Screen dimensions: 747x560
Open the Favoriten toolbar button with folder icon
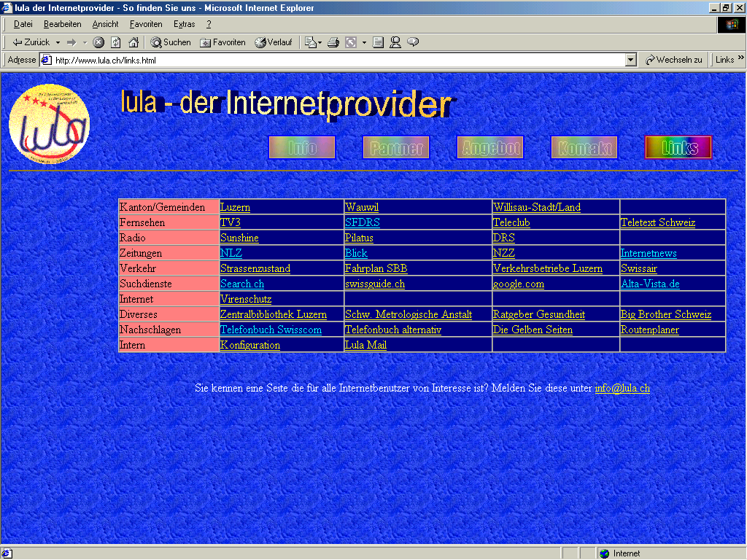[222, 42]
